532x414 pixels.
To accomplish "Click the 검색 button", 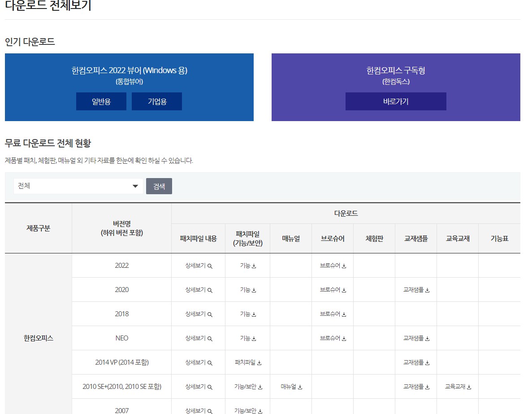I will (x=159, y=186).
